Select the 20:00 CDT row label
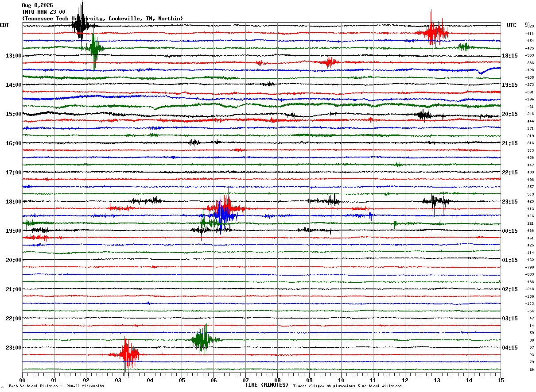Image resolution: width=536 pixels, height=392 pixels. click(x=14, y=260)
